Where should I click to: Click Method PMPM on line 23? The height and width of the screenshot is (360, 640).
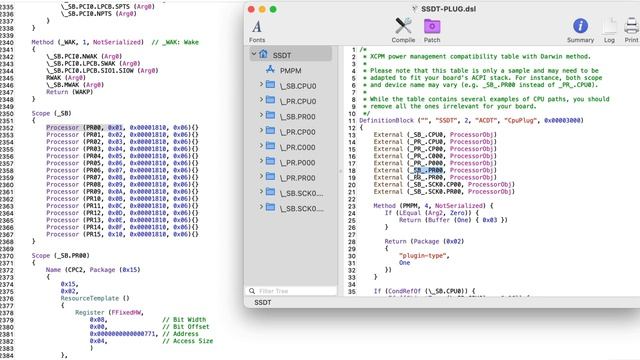coord(433,206)
